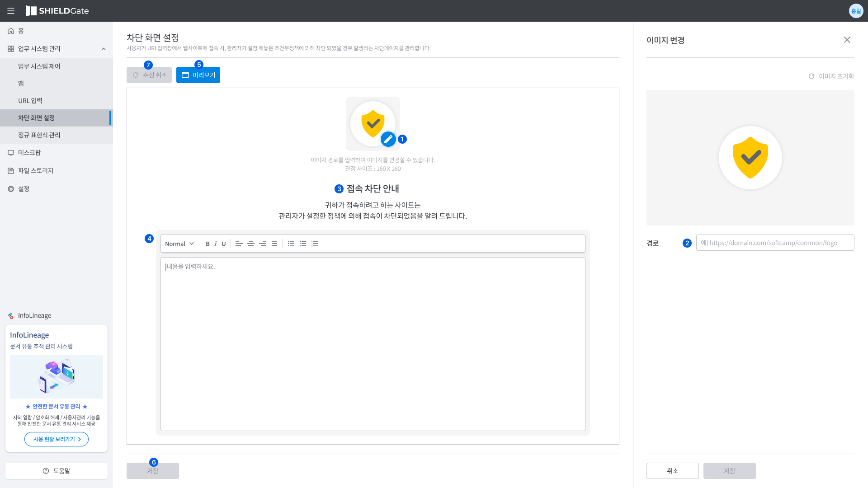This screenshot has width=868, height=488.
Task: Click the center align text icon
Action: point(250,244)
